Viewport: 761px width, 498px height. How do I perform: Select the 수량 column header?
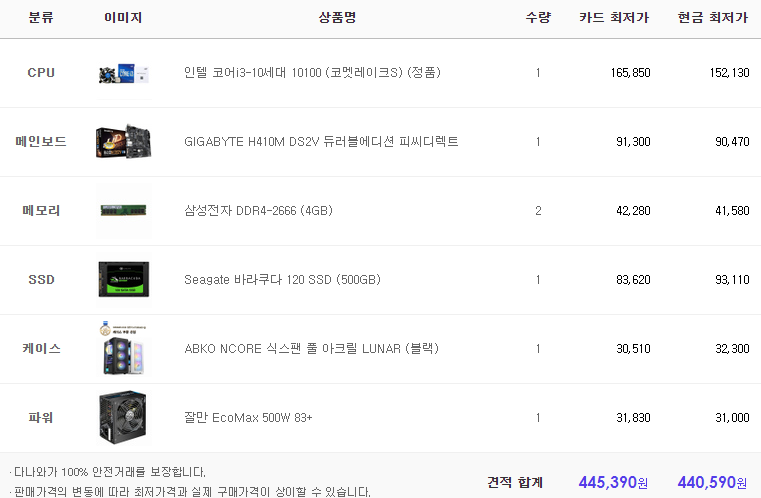pos(538,17)
